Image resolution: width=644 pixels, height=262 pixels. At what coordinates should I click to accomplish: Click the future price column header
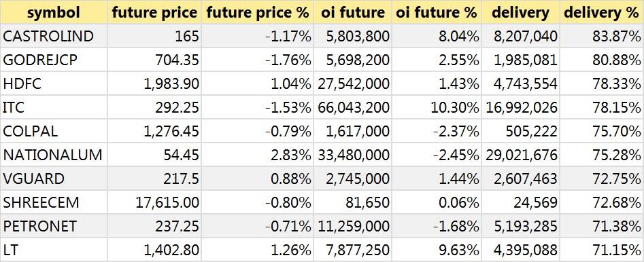coord(154,12)
